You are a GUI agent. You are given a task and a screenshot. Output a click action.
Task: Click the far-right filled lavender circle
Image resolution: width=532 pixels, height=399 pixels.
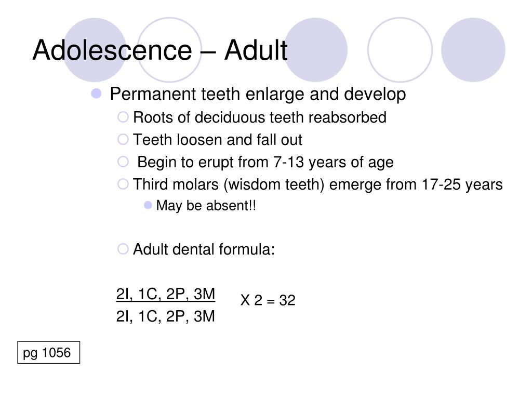473,50
